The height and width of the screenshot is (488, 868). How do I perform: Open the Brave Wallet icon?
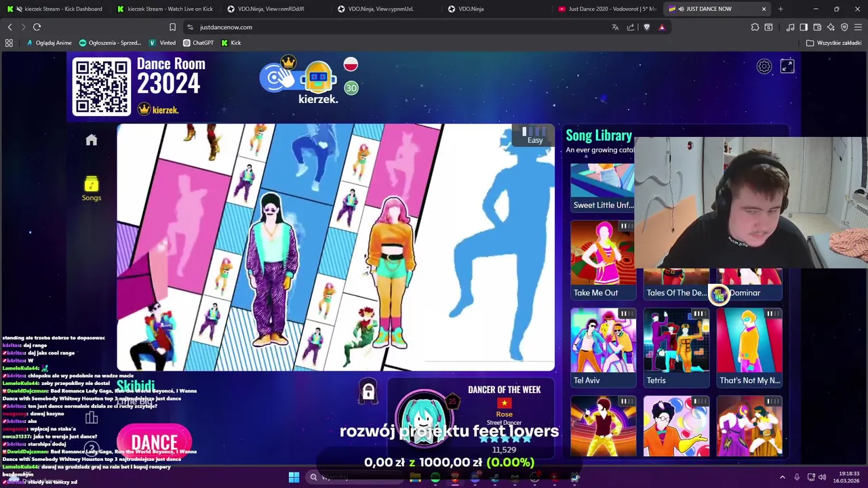(x=817, y=27)
